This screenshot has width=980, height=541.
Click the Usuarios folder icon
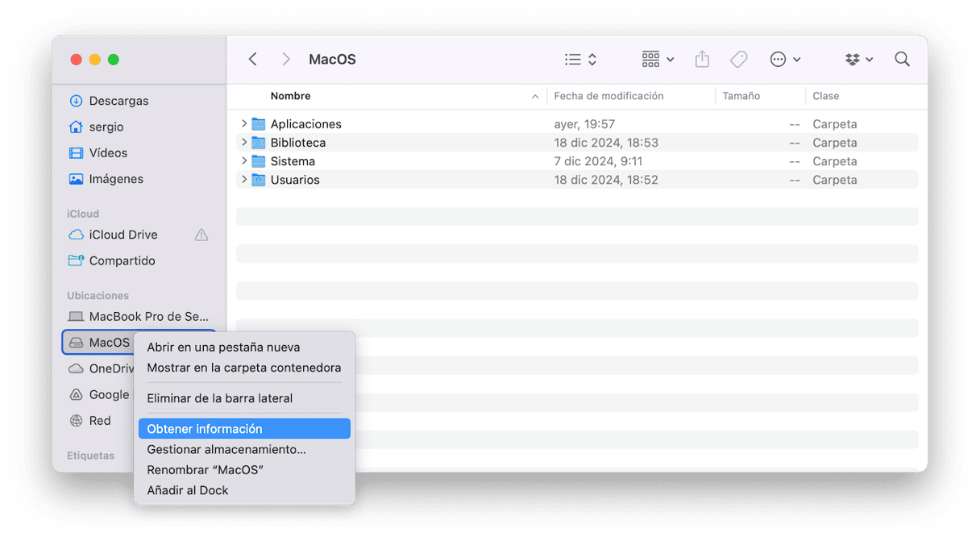tap(258, 180)
